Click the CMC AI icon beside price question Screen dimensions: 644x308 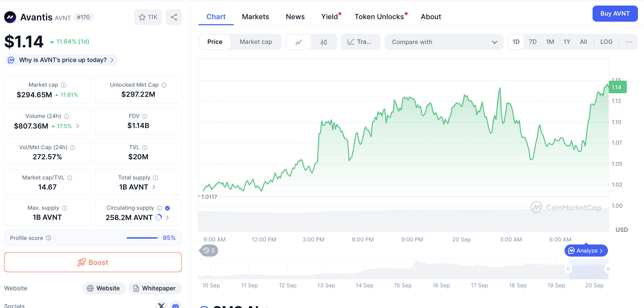pos(11,60)
